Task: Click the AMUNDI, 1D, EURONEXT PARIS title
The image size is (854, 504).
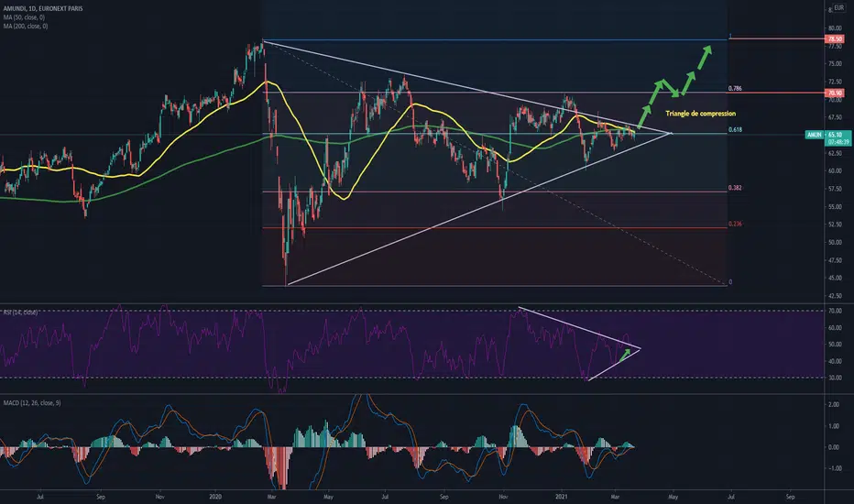Action: 43,9
